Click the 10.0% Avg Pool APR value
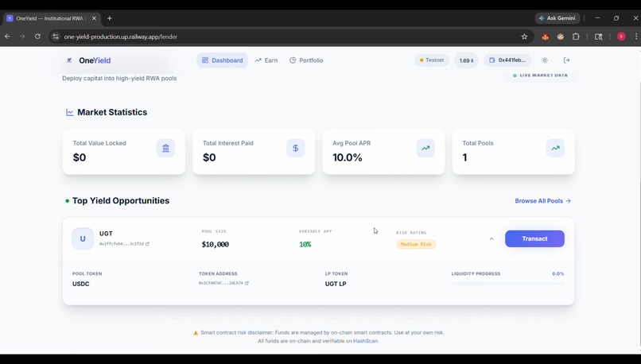641x364 pixels. click(x=347, y=157)
